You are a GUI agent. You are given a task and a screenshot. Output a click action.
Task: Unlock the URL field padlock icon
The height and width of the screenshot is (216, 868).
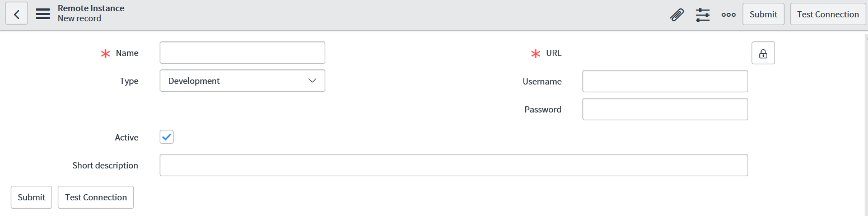pyautogui.click(x=763, y=53)
